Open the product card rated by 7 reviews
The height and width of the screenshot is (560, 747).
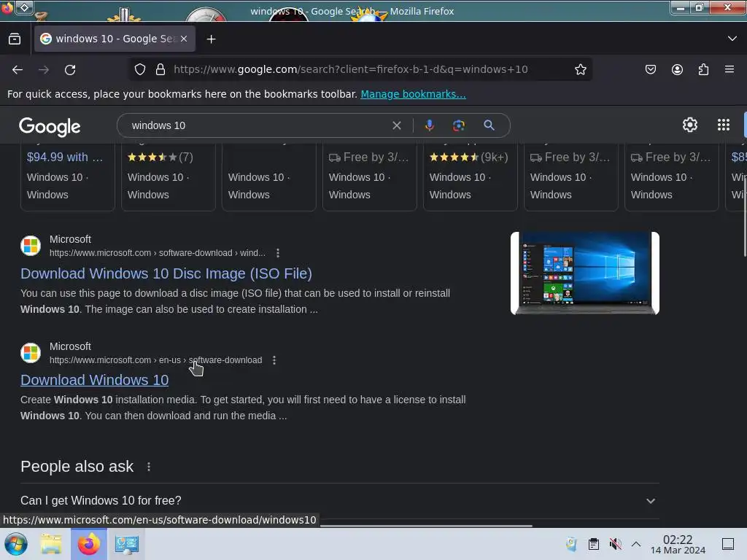tap(169, 176)
